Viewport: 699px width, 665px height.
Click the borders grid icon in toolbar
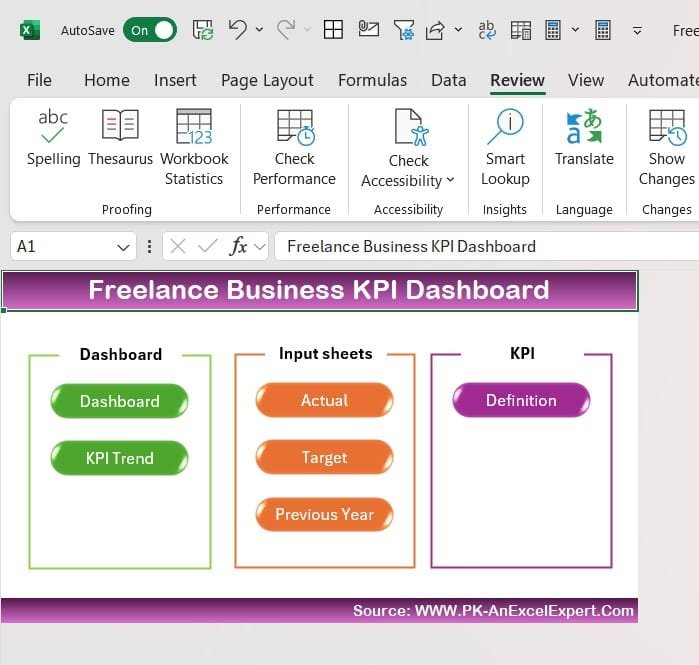click(x=333, y=30)
